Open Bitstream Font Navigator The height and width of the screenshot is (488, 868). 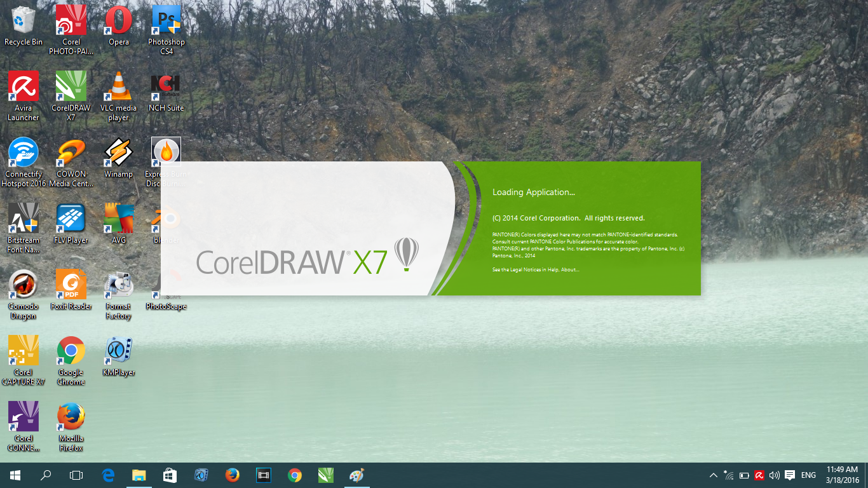coord(24,216)
